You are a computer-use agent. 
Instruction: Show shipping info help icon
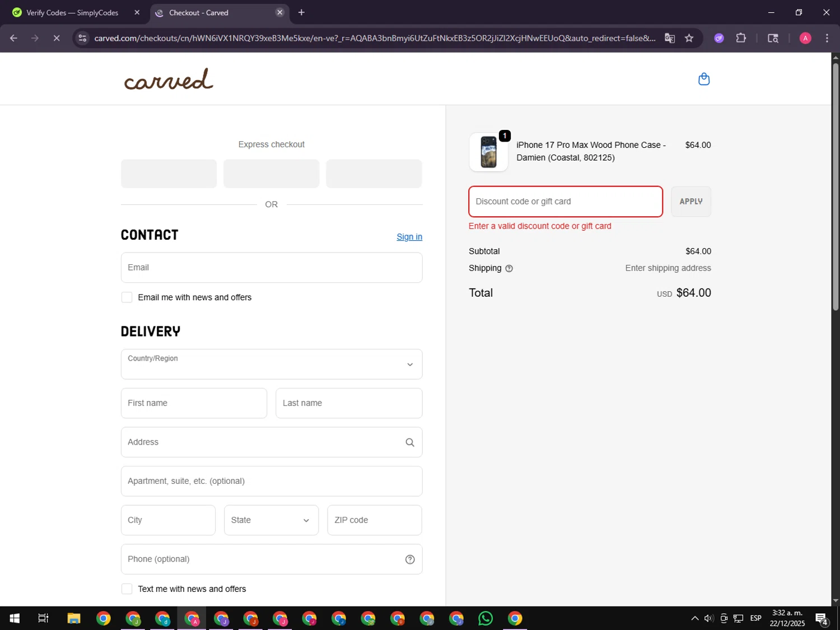click(509, 268)
